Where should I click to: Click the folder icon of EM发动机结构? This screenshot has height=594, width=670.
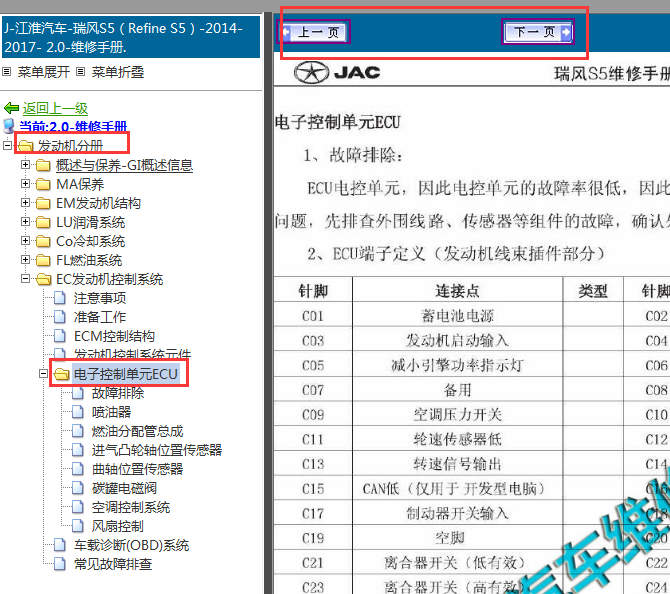click(x=43, y=203)
